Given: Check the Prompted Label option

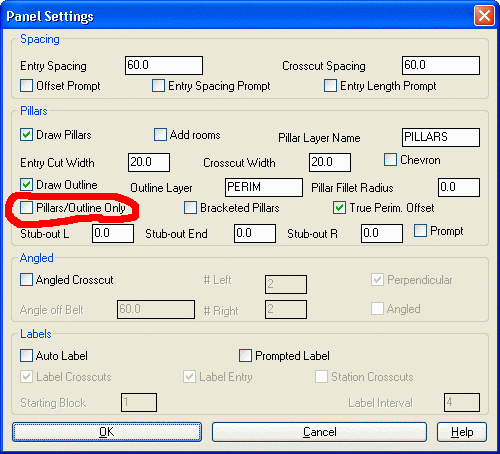Looking at the screenshot, I should pyautogui.click(x=245, y=356).
